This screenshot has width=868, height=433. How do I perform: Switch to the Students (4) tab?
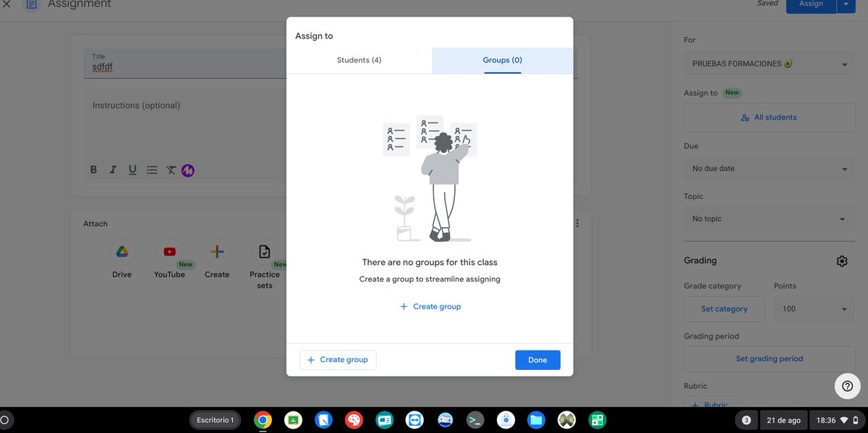359,60
